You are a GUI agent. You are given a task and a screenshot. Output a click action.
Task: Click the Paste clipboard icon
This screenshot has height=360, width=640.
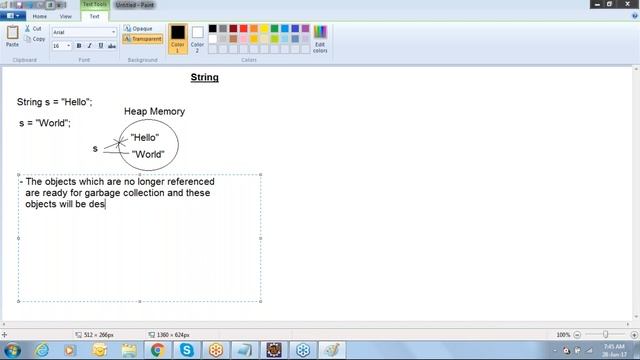coord(12,33)
